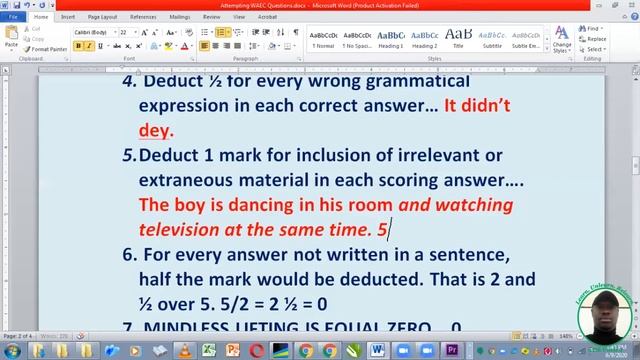This screenshot has height=360, width=640.
Task: Switch to the Insert tab
Action: pos(68,17)
